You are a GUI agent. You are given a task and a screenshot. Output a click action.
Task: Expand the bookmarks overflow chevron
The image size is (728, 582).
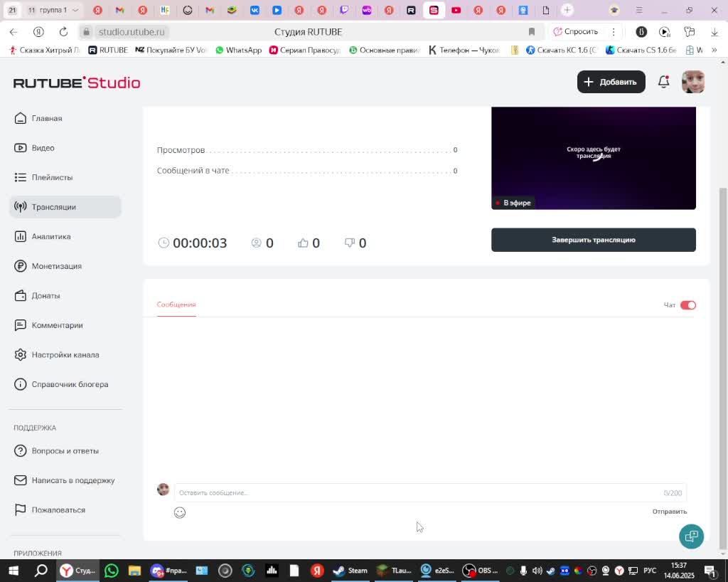[x=714, y=51]
